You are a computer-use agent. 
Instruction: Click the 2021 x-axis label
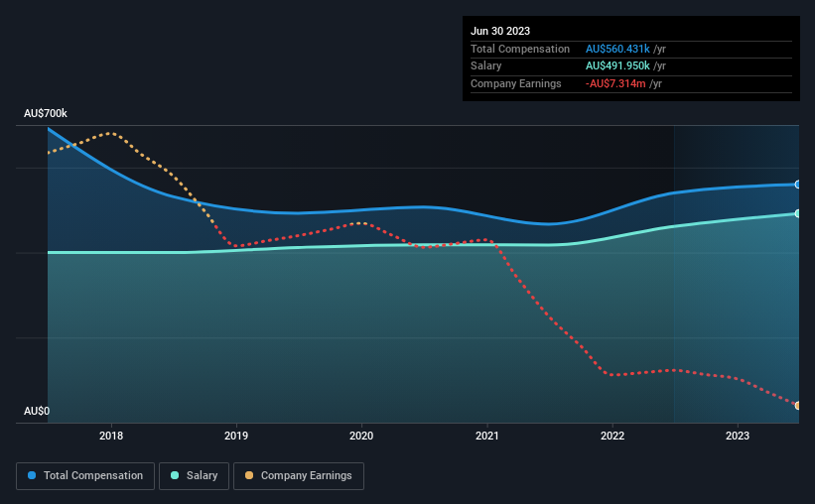pos(487,436)
